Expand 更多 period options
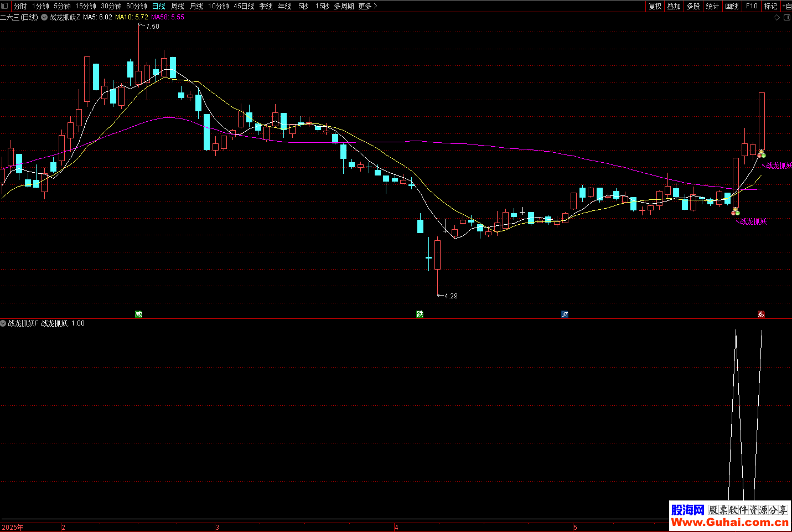The width and height of the screenshot is (792, 532). coord(368,6)
